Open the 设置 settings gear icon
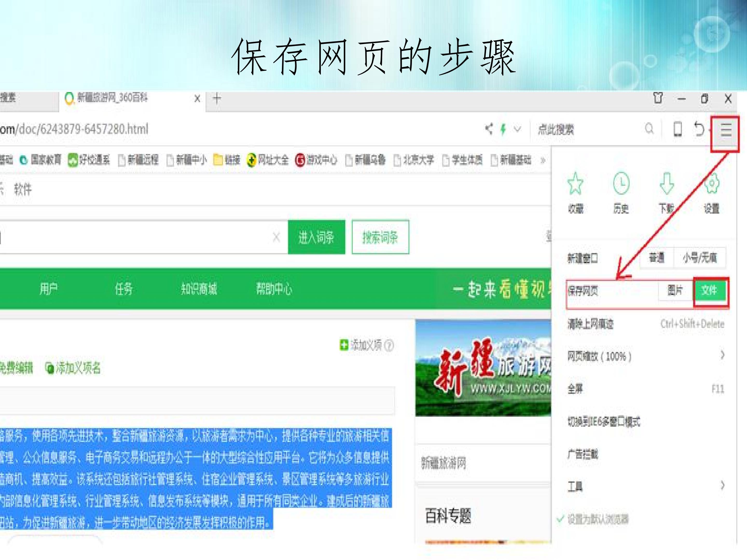The image size is (747, 560). pos(711,183)
